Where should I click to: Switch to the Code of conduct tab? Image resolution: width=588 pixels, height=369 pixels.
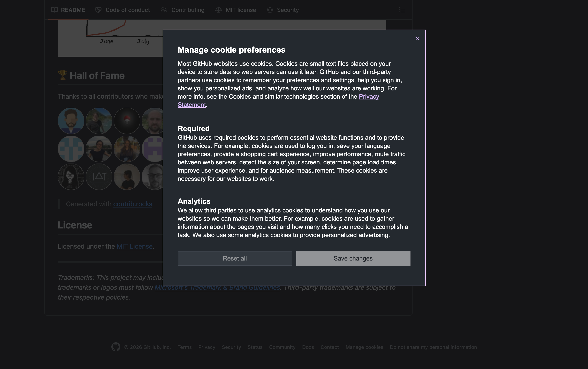click(x=128, y=10)
